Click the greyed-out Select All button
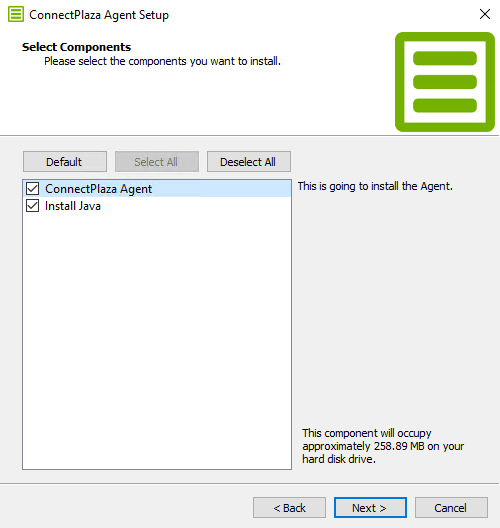The height and width of the screenshot is (528, 500). pos(157,162)
